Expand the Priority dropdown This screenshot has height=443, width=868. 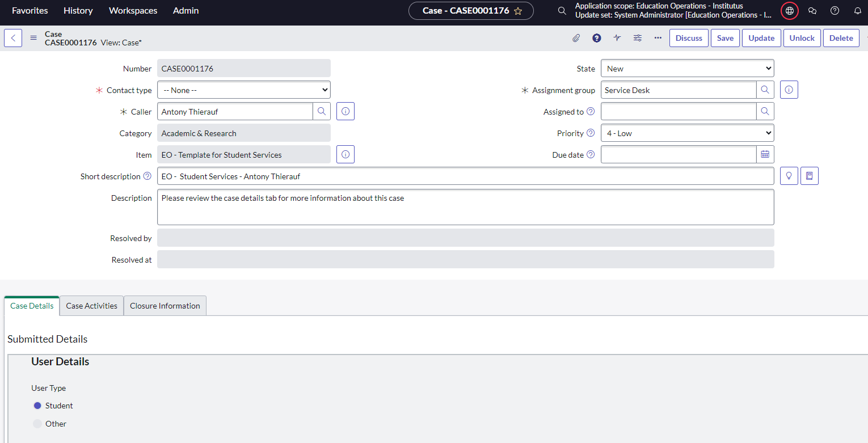687,133
